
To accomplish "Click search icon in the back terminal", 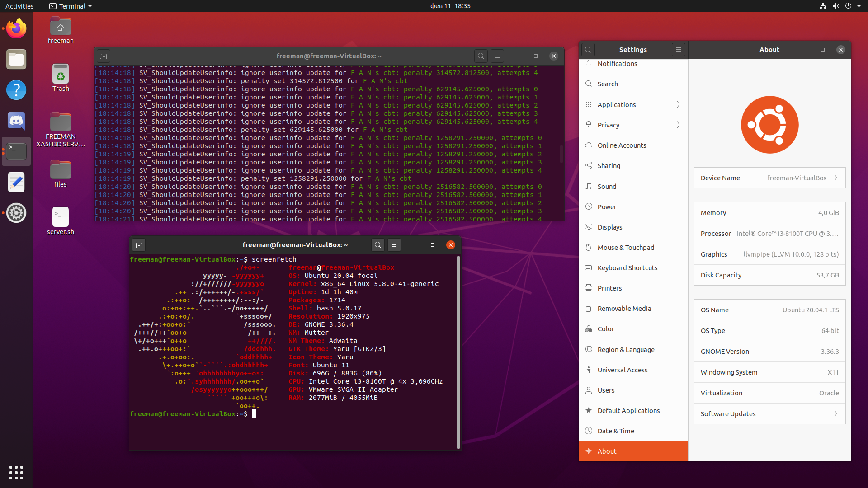I will tap(481, 56).
